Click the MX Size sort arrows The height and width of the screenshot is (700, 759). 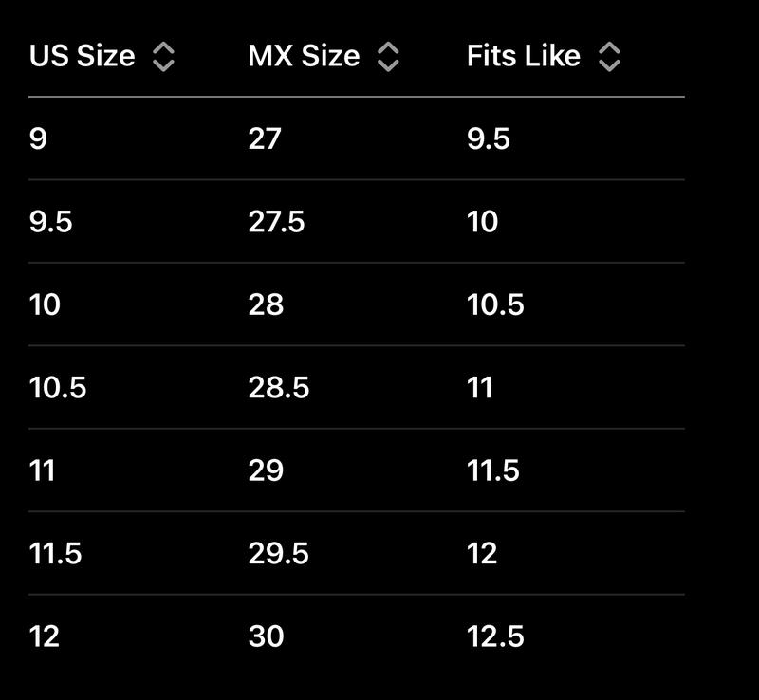coord(388,57)
